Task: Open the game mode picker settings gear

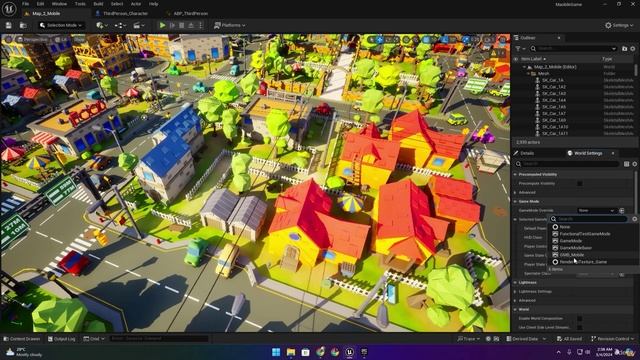Action: 634,219
